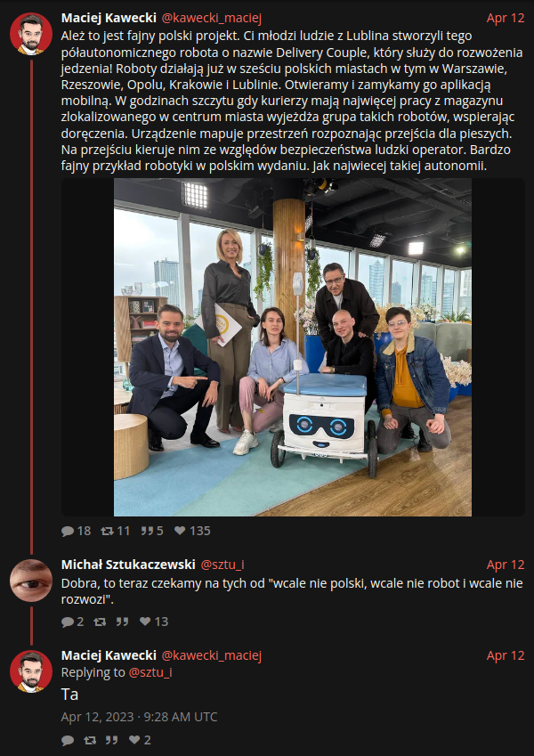Viewport: 534px width, 756px height.
Task: Open Maciej Kawecki's avatar on top tweet
Action: [31, 34]
